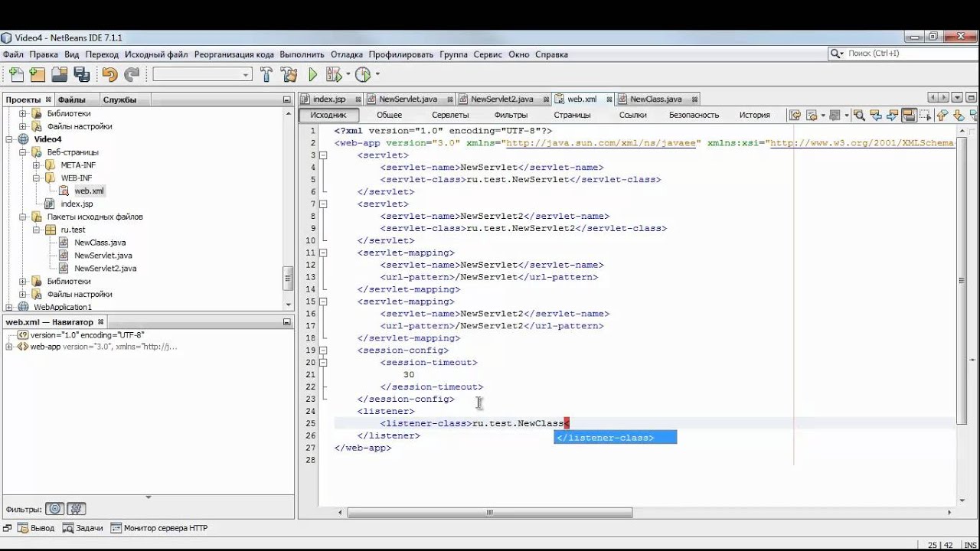
Task: Select the Страницы editor view
Action: click(572, 115)
